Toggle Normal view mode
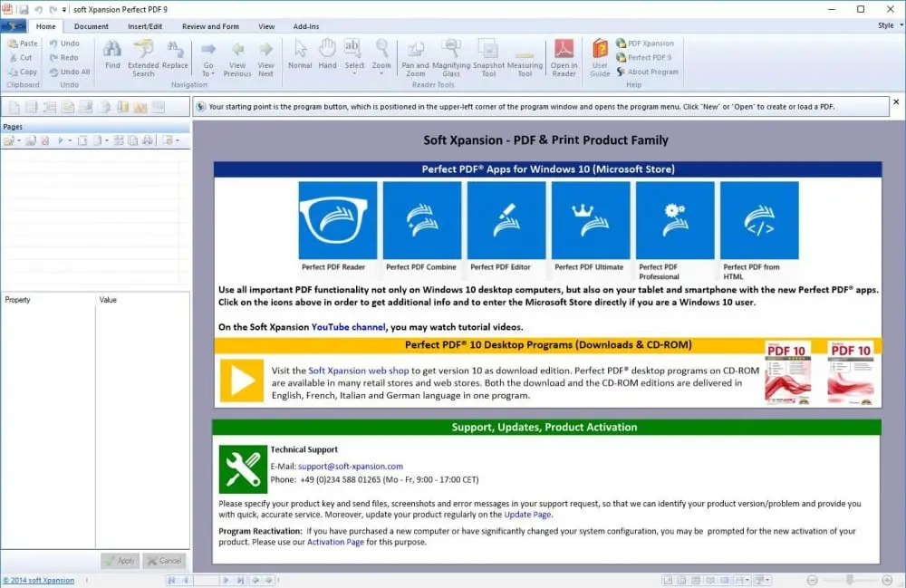The image size is (906, 588). coord(300,54)
